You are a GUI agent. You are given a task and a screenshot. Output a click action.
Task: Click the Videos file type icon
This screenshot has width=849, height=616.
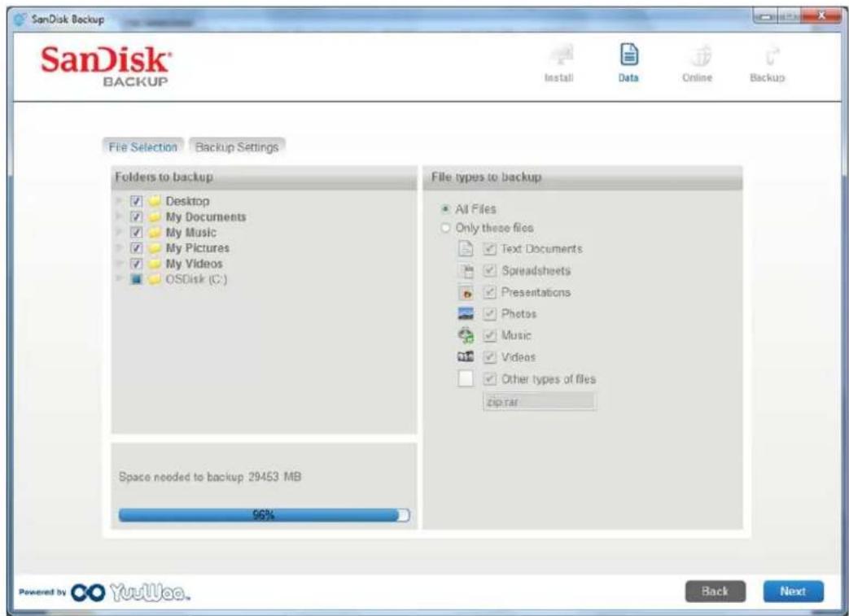466,356
